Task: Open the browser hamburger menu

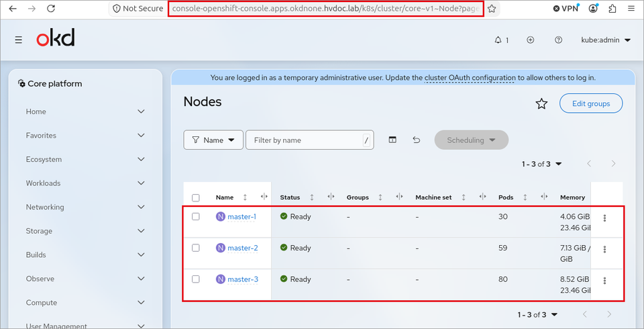Action: pyautogui.click(x=631, y=8)
